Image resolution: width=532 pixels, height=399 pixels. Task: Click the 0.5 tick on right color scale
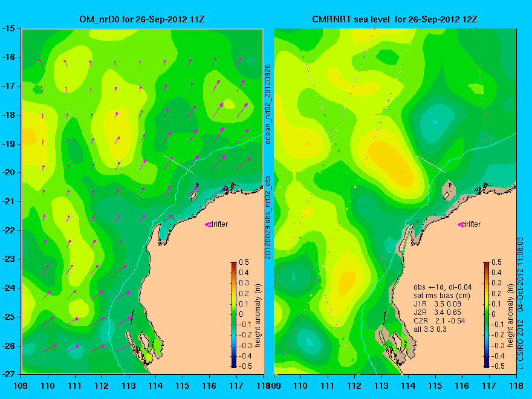tap(497, 262)
